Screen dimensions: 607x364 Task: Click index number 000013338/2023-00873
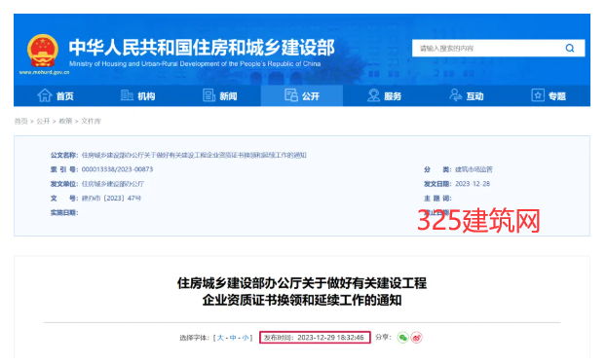(117, 169)
